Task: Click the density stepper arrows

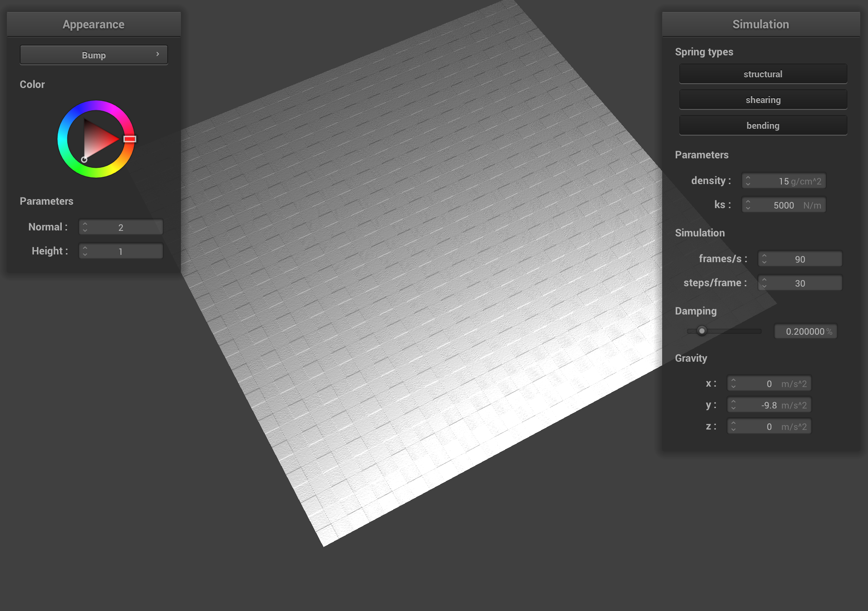Action: point(748,181)
